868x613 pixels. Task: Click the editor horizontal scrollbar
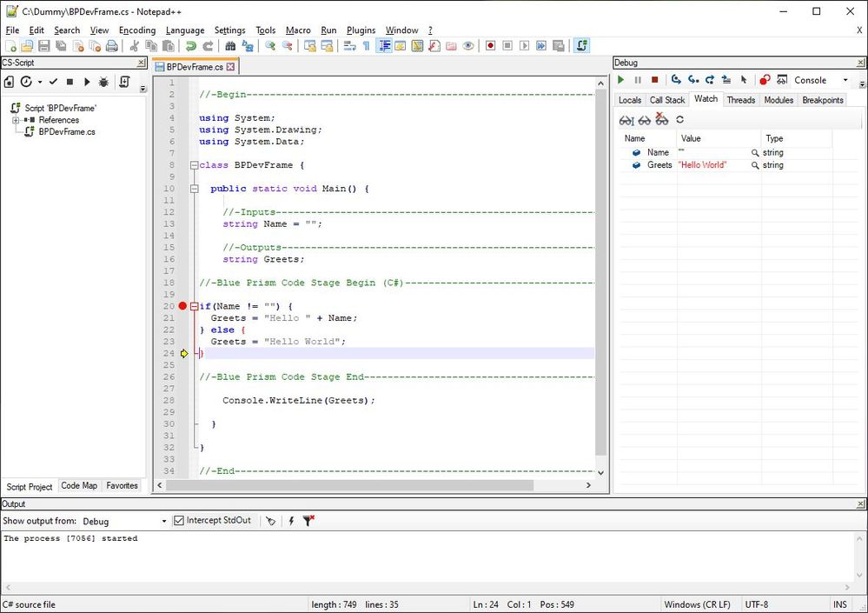[348, 485]
